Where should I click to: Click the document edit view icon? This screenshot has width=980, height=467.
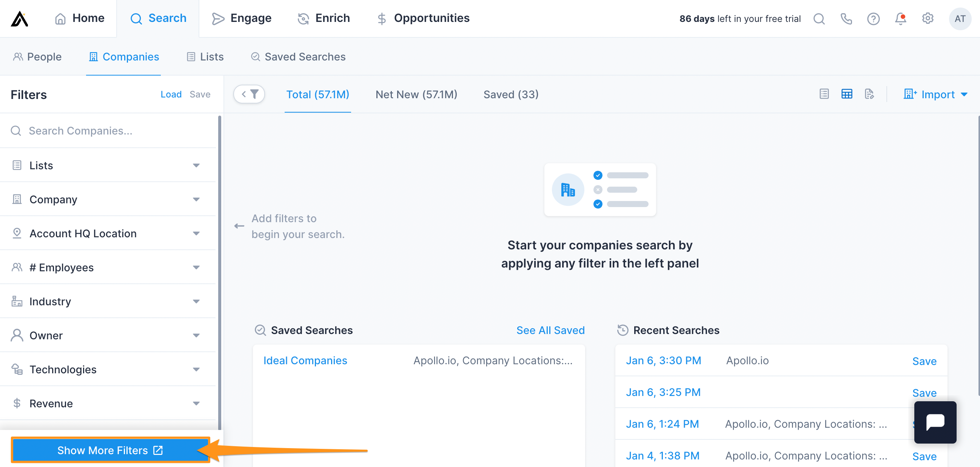(x=869, y=94)
